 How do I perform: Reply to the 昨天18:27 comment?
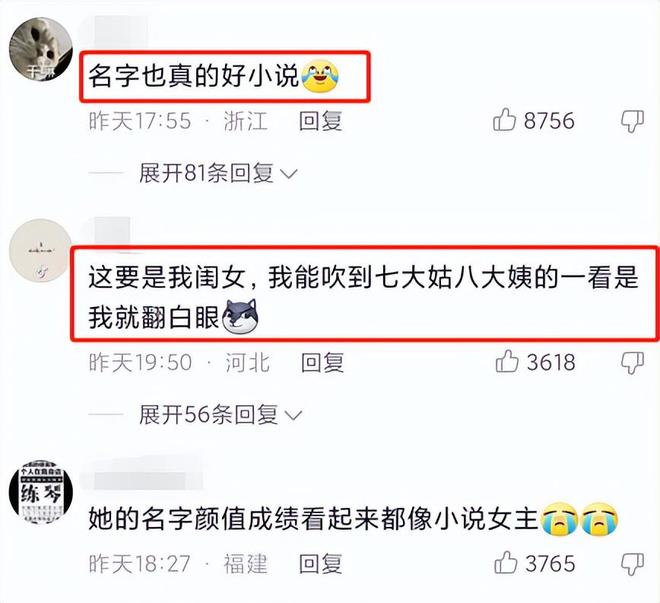point(320,563)
